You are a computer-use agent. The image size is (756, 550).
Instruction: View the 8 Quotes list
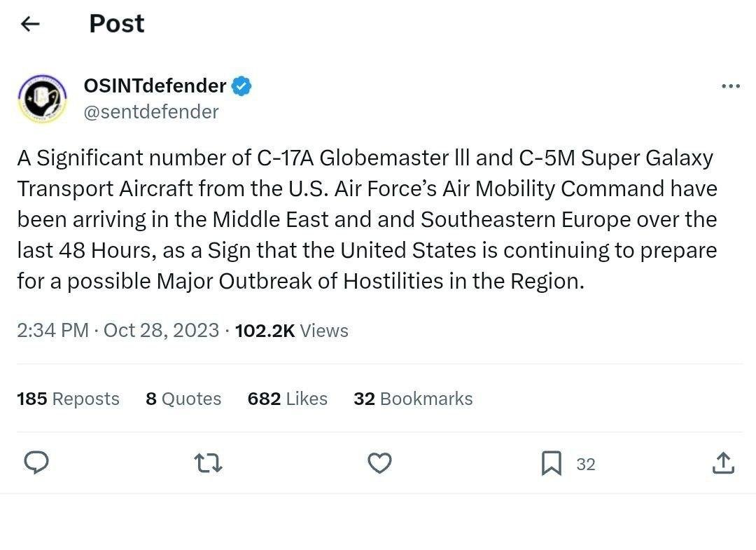coord(183,399)
